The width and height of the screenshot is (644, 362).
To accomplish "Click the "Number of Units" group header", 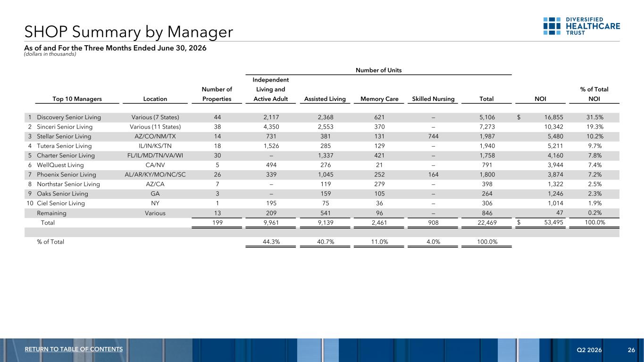I will click(379, 71).
